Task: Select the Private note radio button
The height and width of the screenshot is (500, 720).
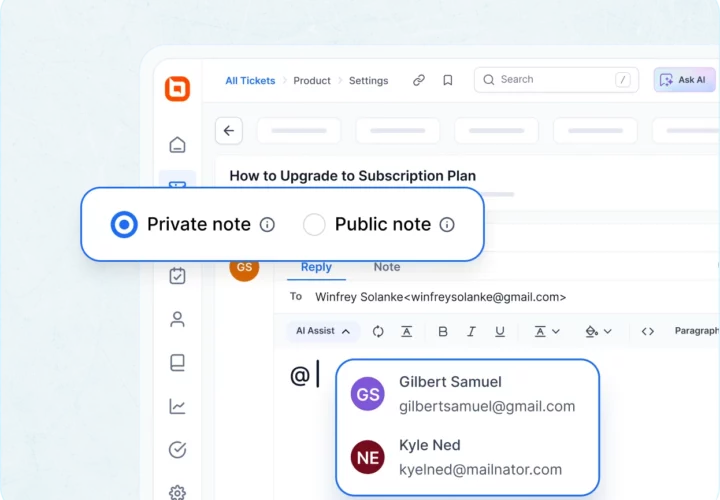Action: 124,225
